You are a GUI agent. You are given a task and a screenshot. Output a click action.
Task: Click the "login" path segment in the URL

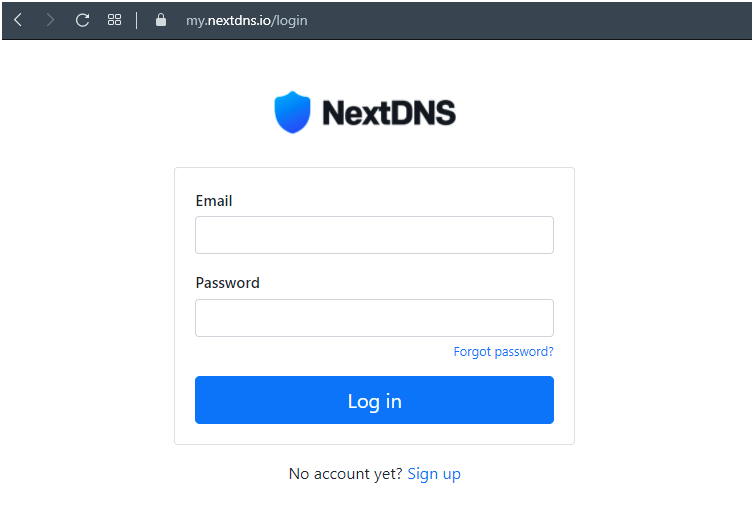point(289,20)
